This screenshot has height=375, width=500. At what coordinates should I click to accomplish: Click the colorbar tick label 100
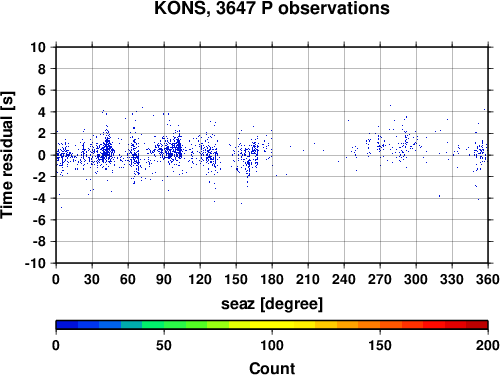click(x=272, y=346)
